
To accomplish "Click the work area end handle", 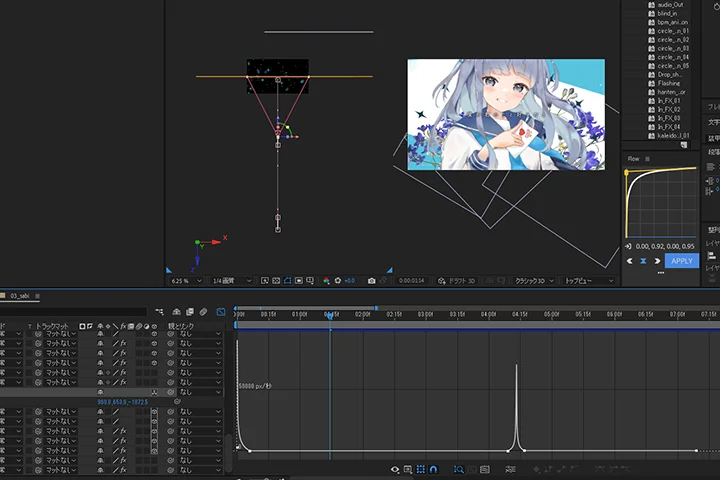I will (376, 308).
